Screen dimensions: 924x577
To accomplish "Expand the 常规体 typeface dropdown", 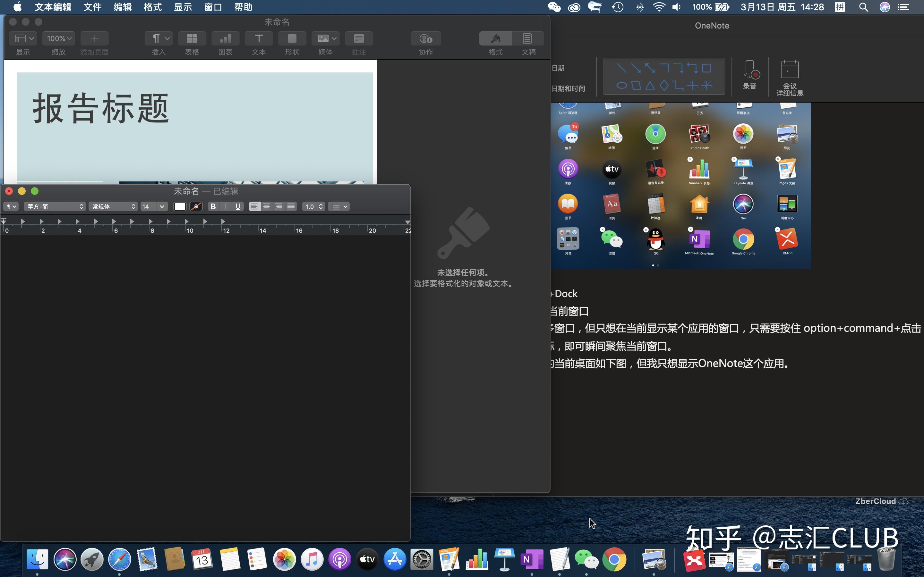I will tap(113, 206).
